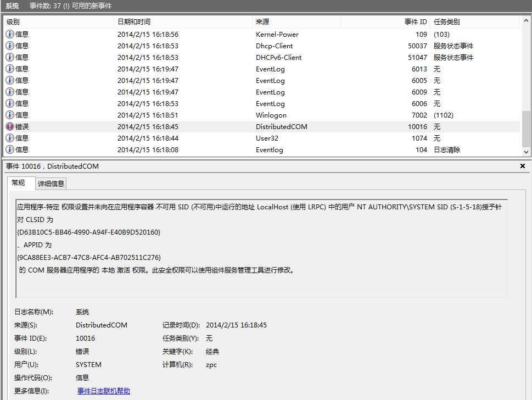
Task: Click red error icon of DistributedCOM row
Action: tap(10, 126)
